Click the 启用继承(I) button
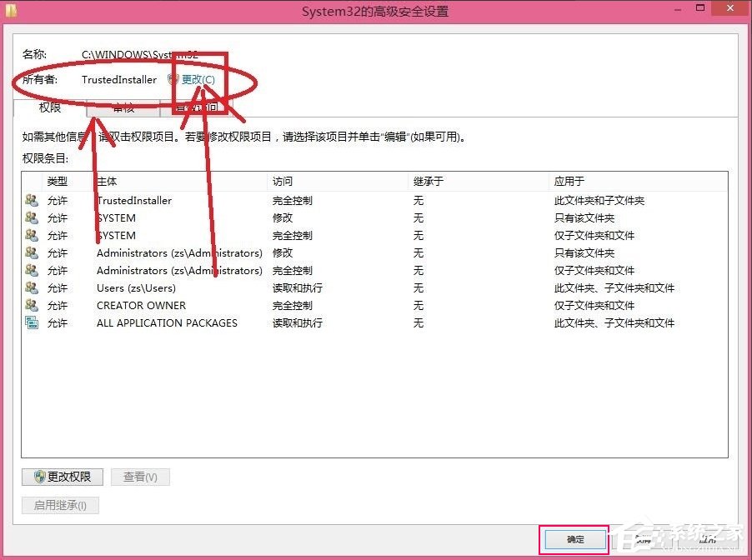Viewport: 752px width, 560px height. [60, 505]
